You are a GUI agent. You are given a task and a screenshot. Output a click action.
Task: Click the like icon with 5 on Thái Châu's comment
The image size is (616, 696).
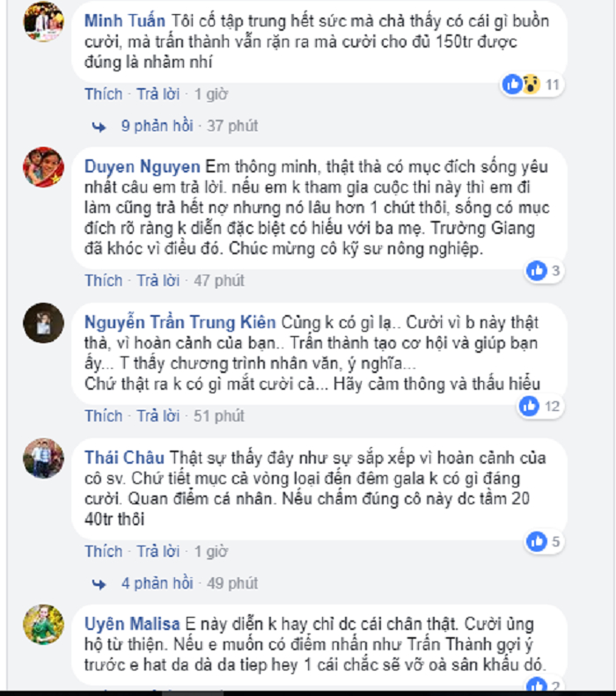[x=537, y=541]
